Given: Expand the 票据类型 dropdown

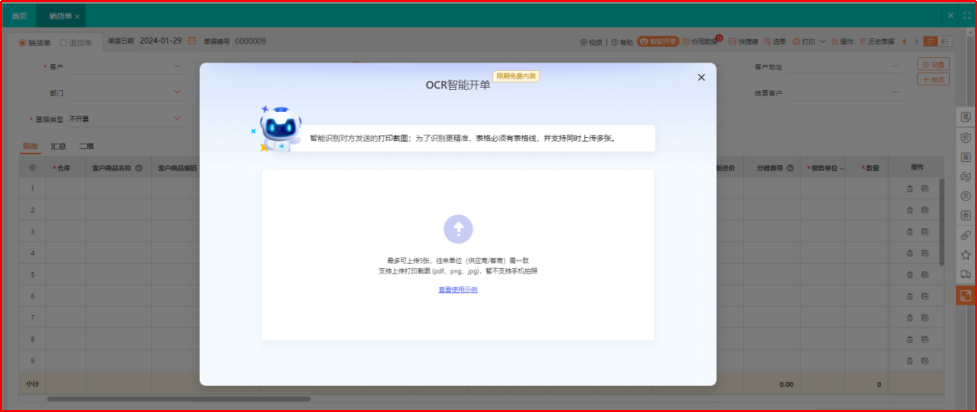Looking at the screenshot, I should pos(177,118).
